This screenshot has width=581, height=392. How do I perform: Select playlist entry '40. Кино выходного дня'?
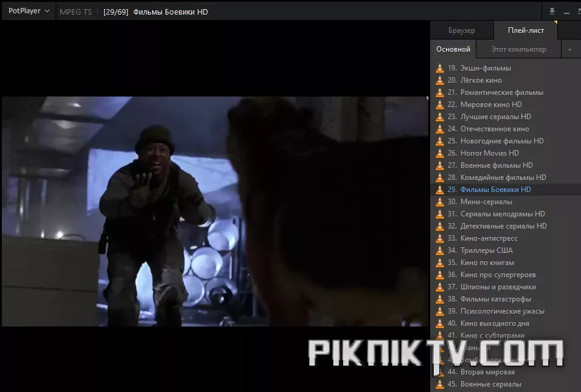pos(506,323)
